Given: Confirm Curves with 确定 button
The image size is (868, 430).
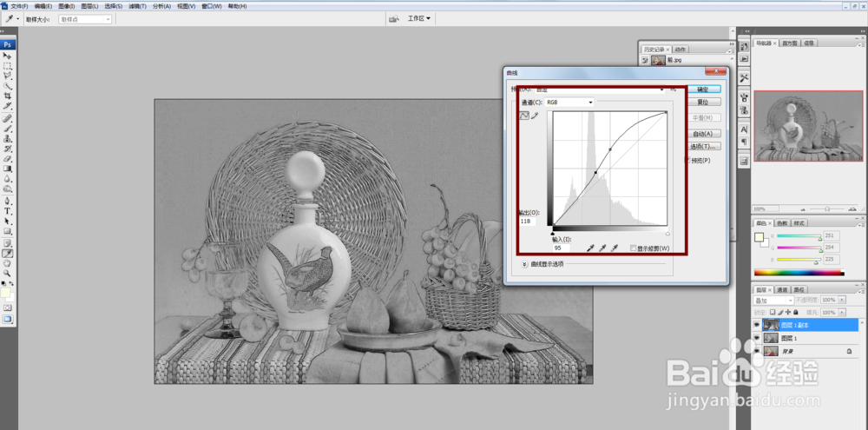Looking at the screenshot, I should click(x=703, y=89).
